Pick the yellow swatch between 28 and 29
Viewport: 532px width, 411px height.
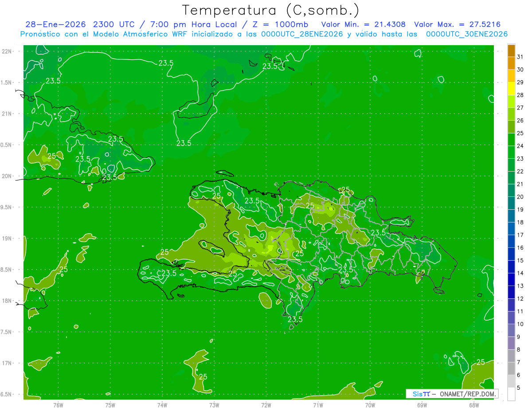pyautogui.click(x=511, y=89)
